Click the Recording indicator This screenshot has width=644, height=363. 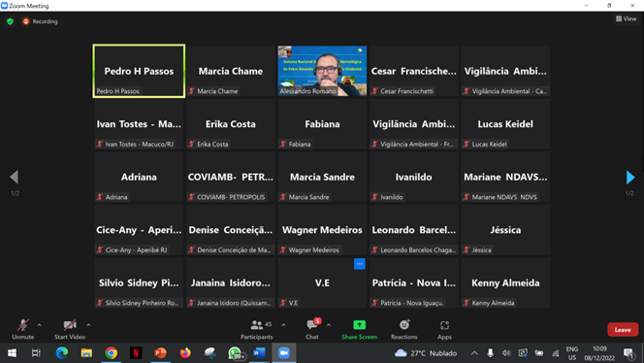(x=41, y=21)
